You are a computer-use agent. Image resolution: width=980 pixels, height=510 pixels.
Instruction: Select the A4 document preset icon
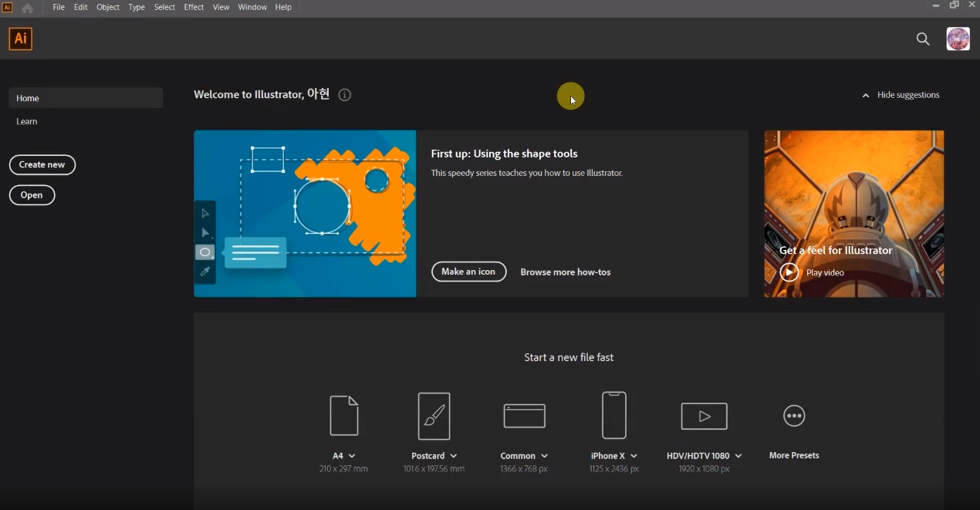[x=344, y=416]
